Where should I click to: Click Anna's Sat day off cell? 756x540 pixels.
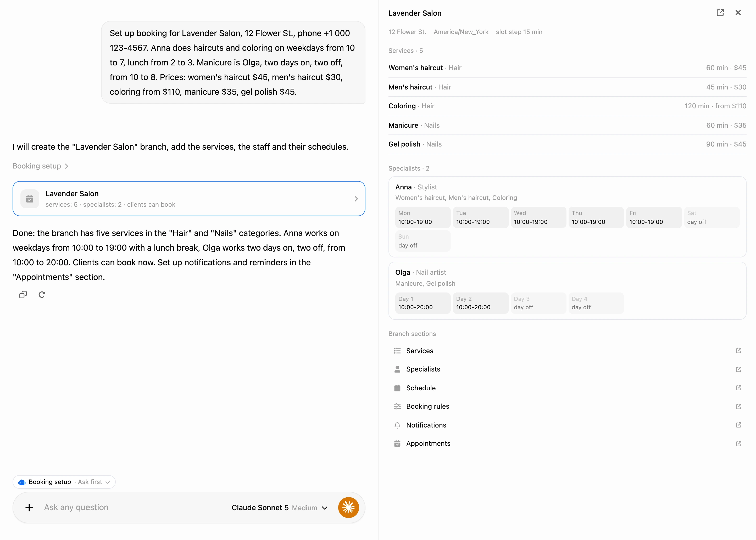pyautogui.click(x=711, y=217)
